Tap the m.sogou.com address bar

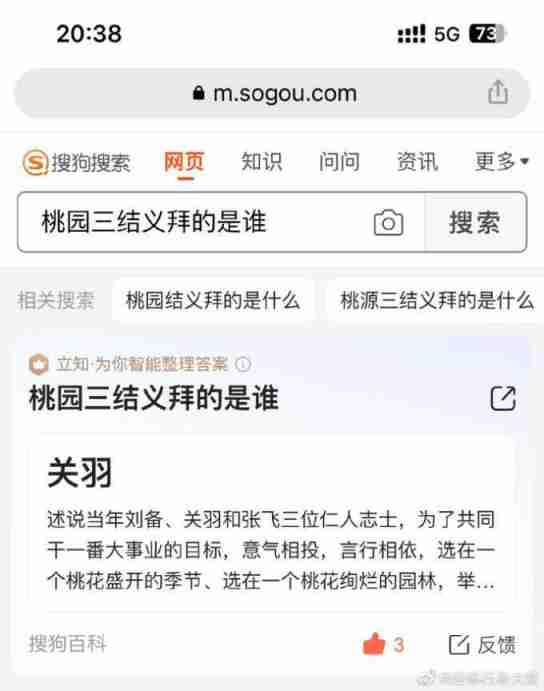272,93
